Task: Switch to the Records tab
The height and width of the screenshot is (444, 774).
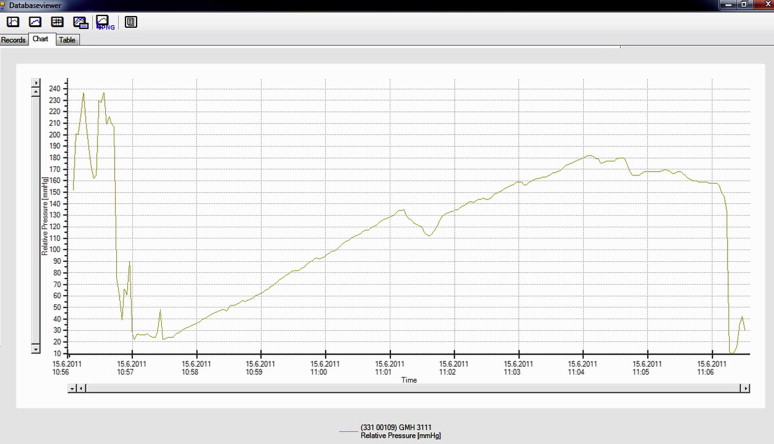Action: tap(14, 40)
